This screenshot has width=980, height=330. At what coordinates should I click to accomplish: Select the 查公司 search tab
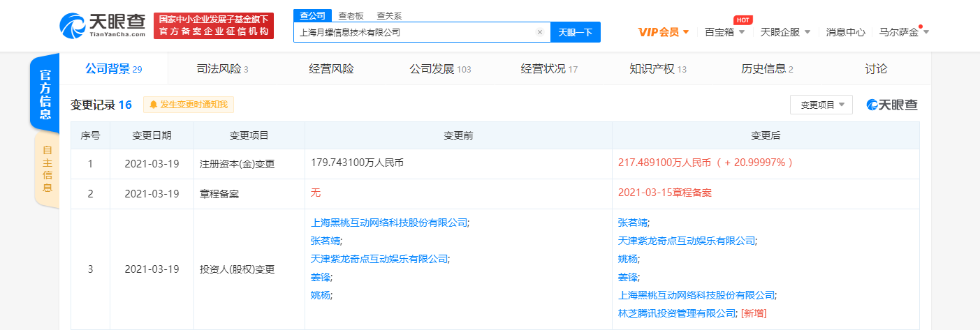tap(312, 15)
